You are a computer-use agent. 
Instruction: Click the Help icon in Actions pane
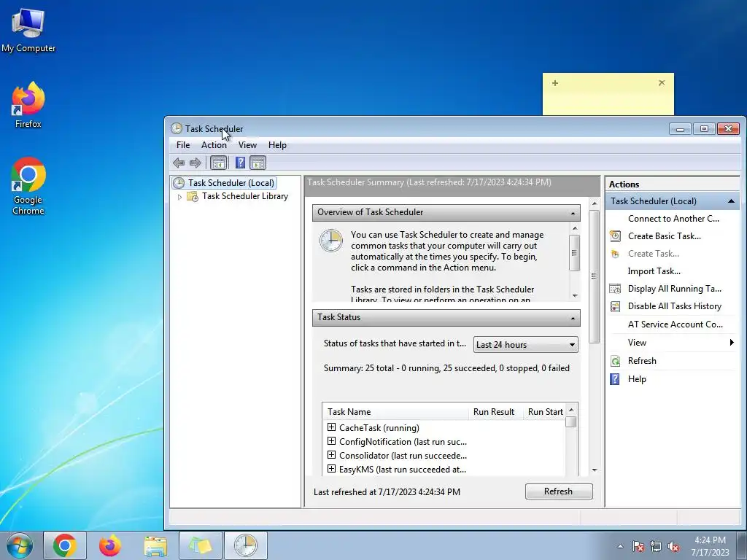tap(615, 379)
